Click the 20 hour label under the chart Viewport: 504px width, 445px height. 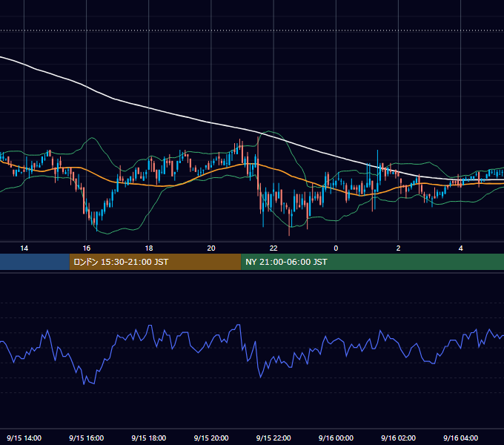211,248
